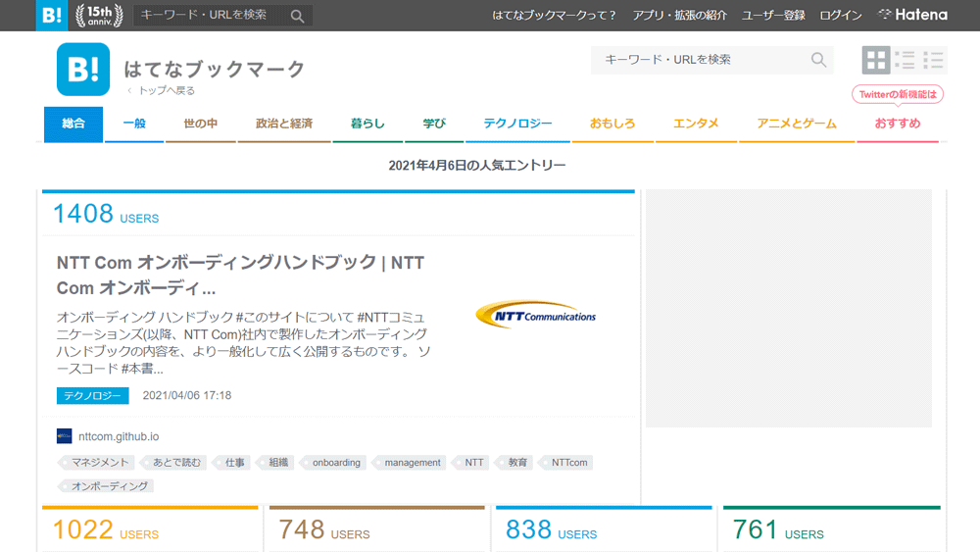Click the management tag

tap(408, 463)
